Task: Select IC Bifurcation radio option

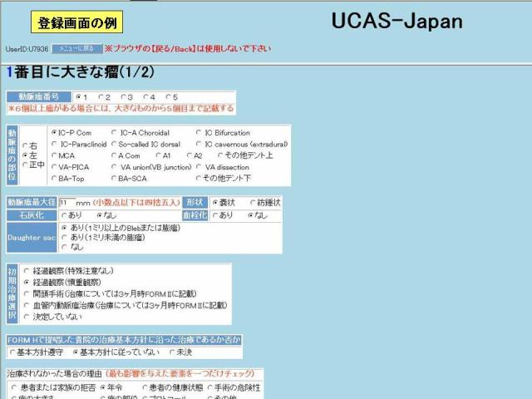Action: (198, 132)
